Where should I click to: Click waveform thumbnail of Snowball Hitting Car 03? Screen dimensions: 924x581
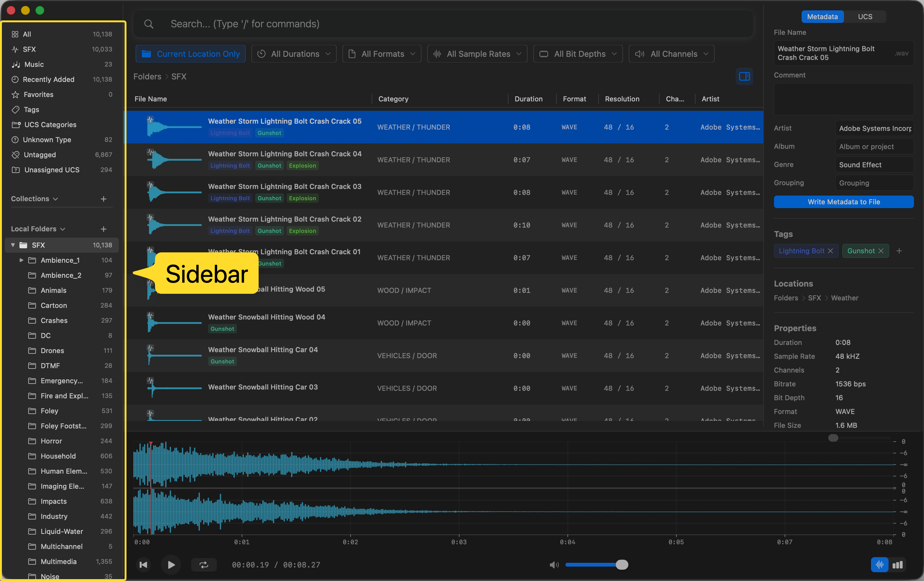click(174, 388)
